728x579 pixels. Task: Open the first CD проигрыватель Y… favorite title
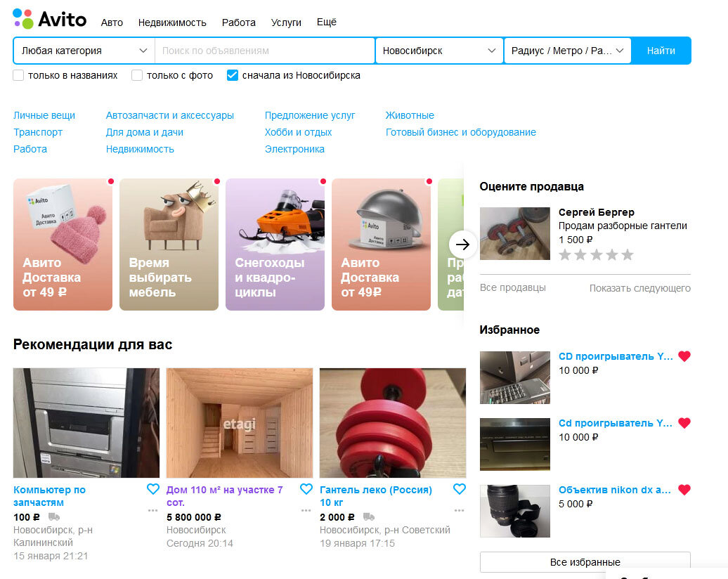(x=616, y=356)
